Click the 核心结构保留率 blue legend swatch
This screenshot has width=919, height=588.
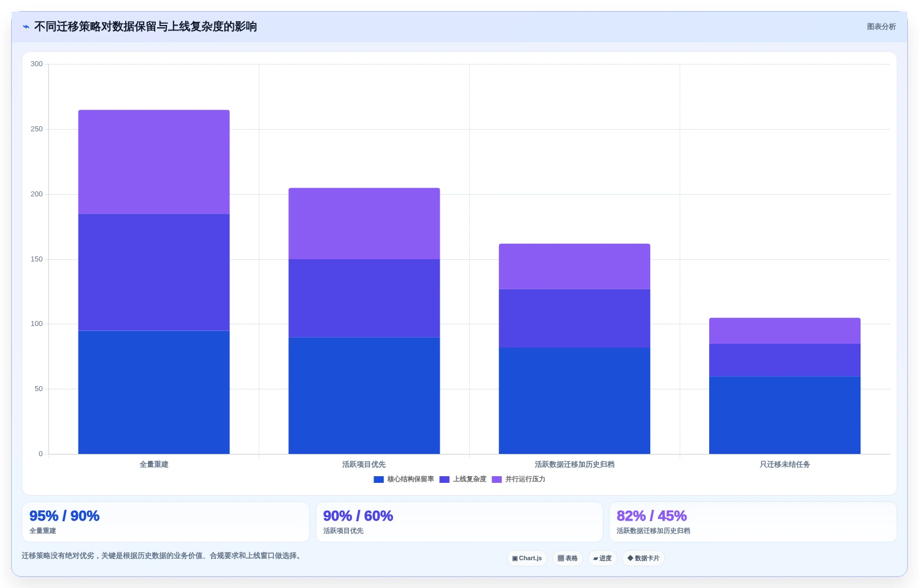[379, 480]
